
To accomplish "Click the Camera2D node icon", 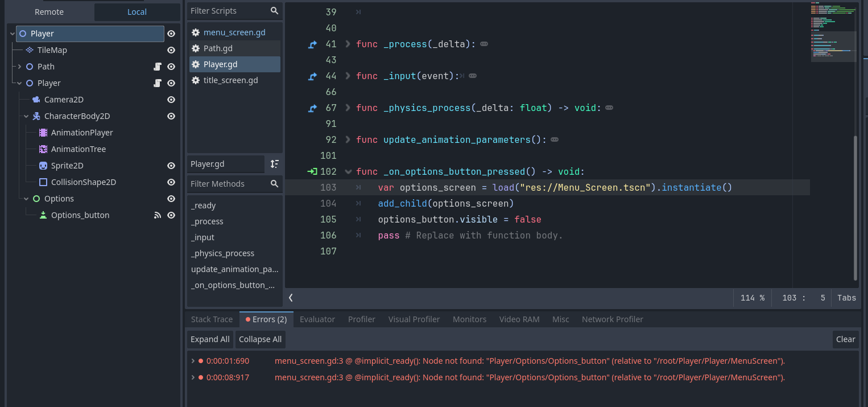I will click(x=36, y=100).
